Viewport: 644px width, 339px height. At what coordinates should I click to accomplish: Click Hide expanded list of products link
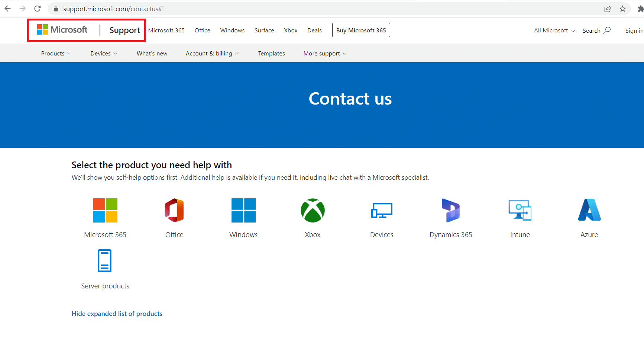click(x=117, y=314)
